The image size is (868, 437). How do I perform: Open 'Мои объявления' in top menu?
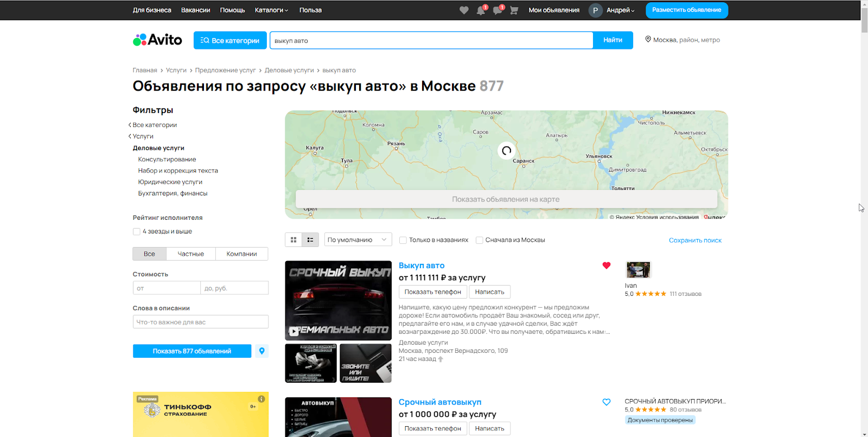point(554,10)
